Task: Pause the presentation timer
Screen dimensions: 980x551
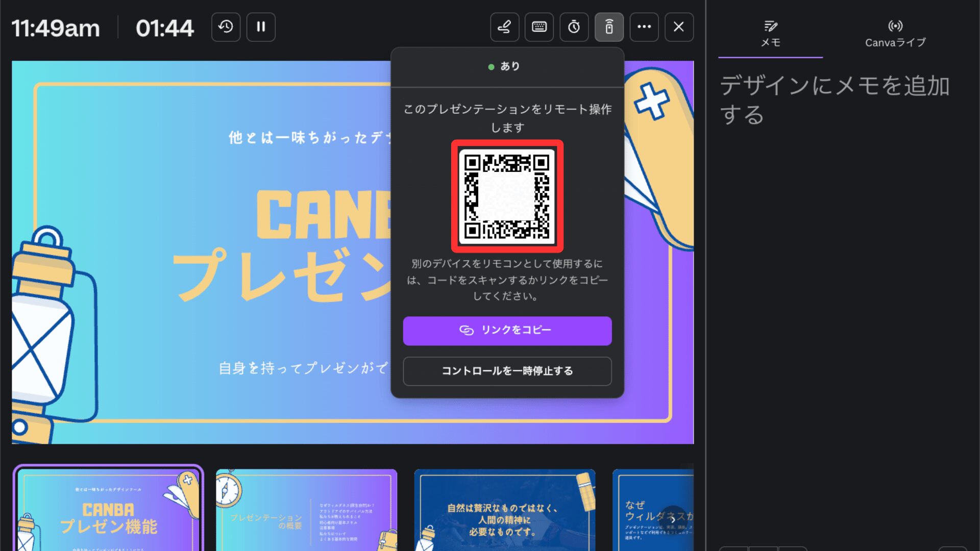Action: (x=261, y=27)
